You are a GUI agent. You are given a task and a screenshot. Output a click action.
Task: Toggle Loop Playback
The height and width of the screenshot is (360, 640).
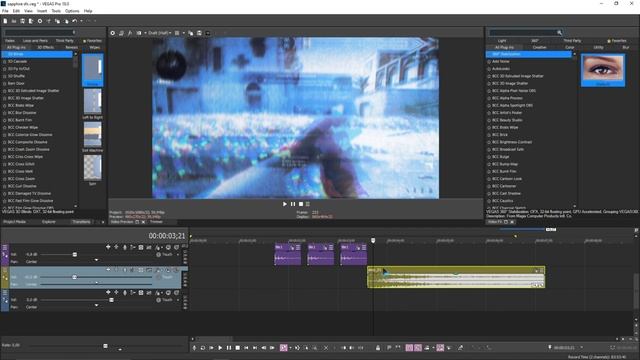(x=203, y=348)
